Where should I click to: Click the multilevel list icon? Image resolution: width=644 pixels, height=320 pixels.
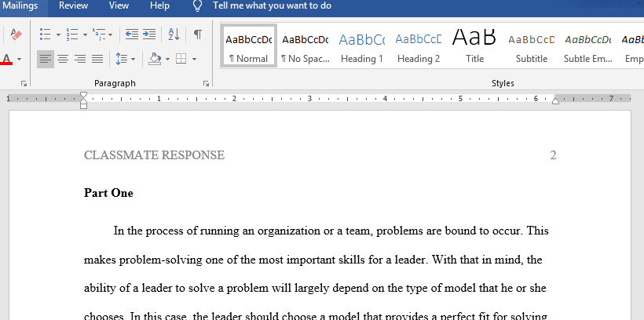[x=99, y=35]
